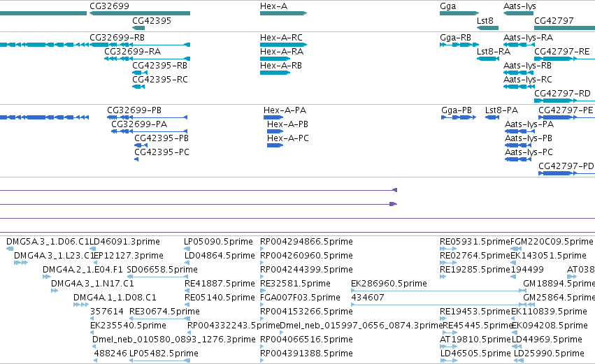Image resolution: width=595 pixels, height=364 pixels.
Task: Click protein label Hex-A-PA
Action: pos(285,110)
